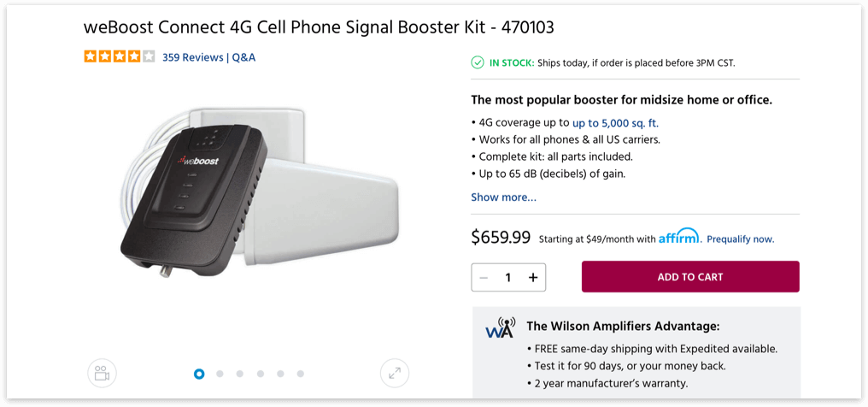Select the first image carousel dot
Image resolution: width=868 pixels, height=407 pixels.
coord(199,374)
